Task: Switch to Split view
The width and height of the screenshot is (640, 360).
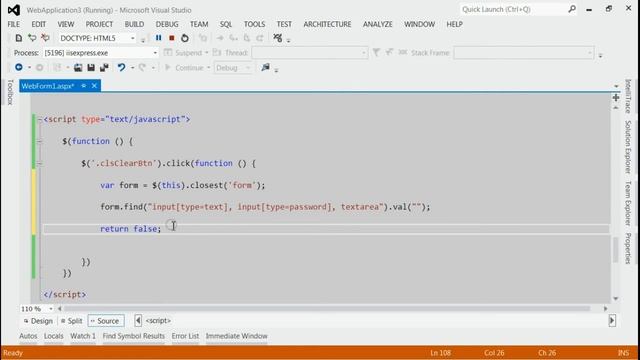Action: pos(71,321)
